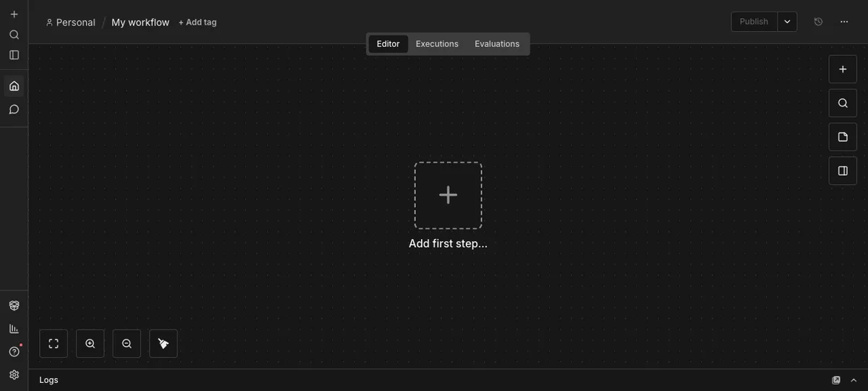
Task: Go to the Home icon in sidebar
Action: [14, 86]
